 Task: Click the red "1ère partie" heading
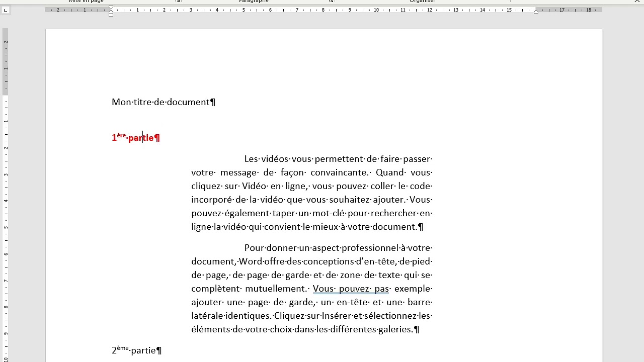132,137
